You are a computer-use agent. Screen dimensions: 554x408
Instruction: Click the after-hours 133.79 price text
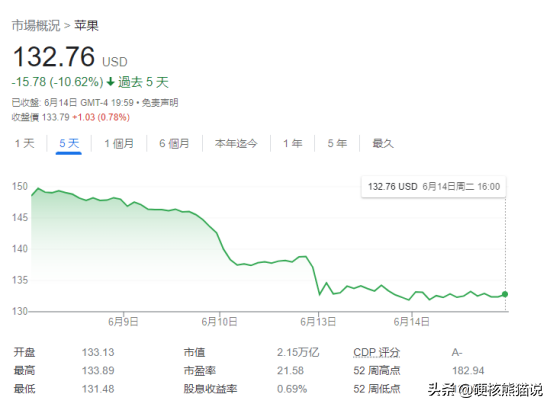[x=55, y=117]
